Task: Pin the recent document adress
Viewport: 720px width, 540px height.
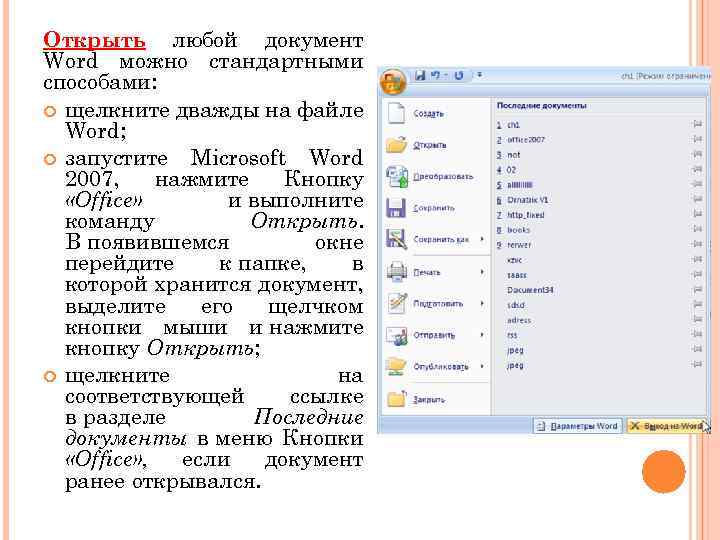Action: (x=697, y=320)
